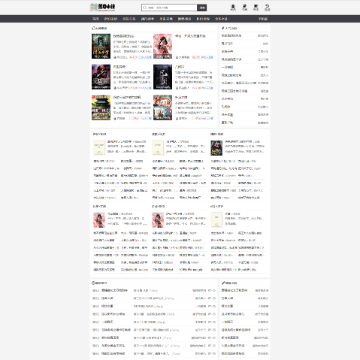360x360 pixels.
Task: Click the magnifier icon in the search box
Action: tap(145, 7)
